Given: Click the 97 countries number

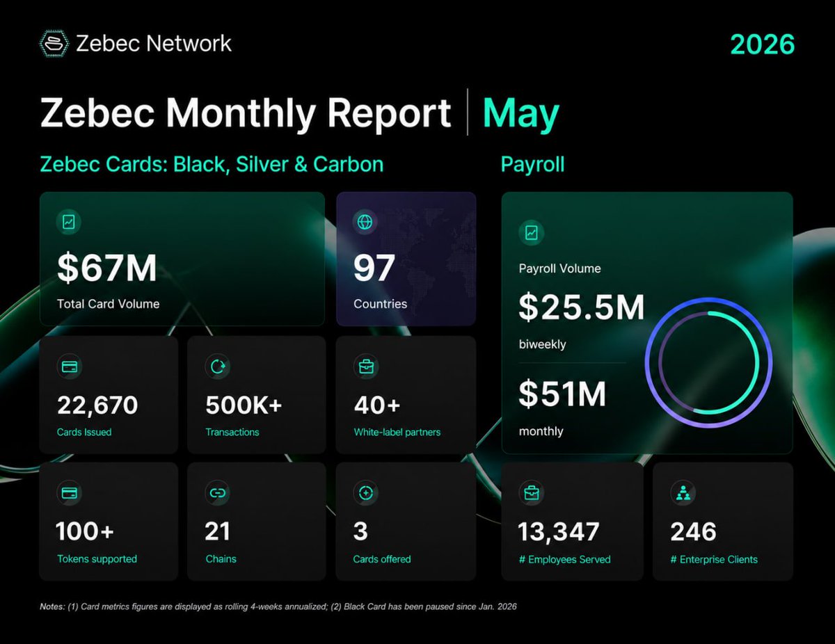Looking at the screenshot, I should click(374, 268).
